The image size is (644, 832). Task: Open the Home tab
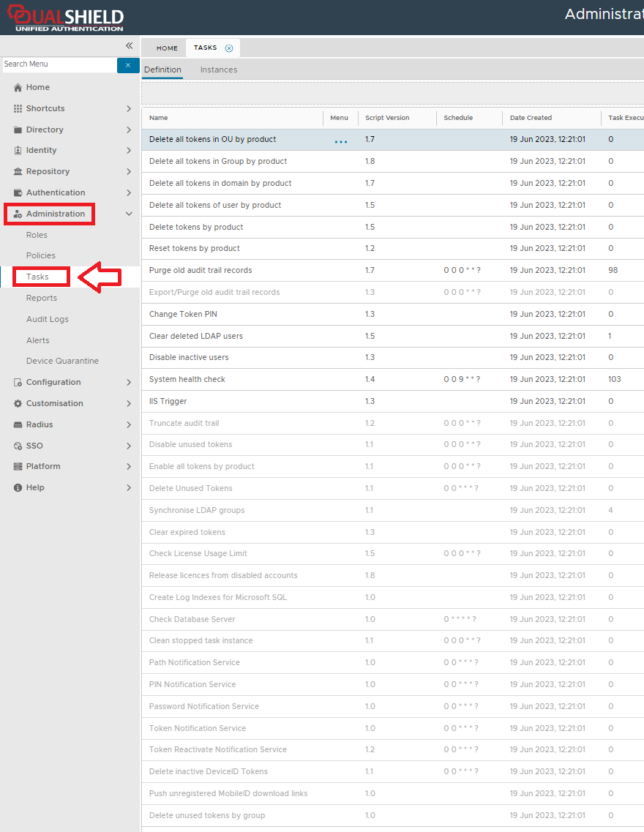pos(167,48)
